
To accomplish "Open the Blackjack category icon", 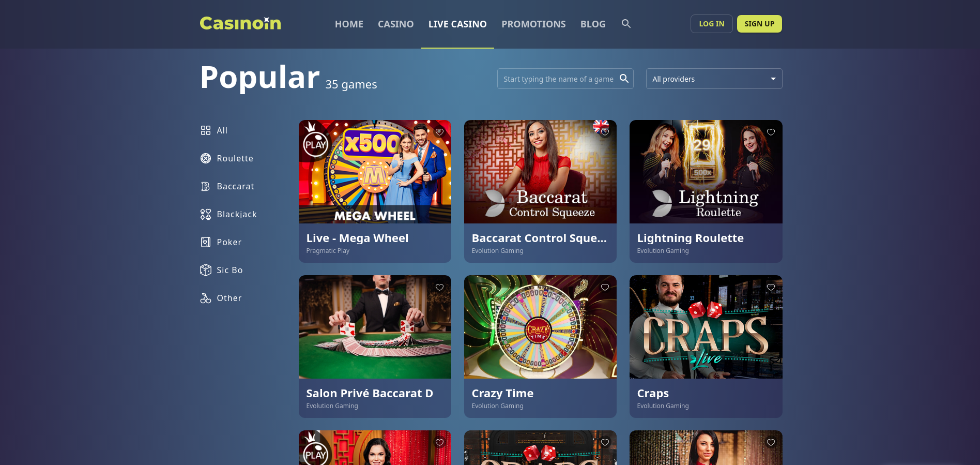I will [x=206, y=214].
